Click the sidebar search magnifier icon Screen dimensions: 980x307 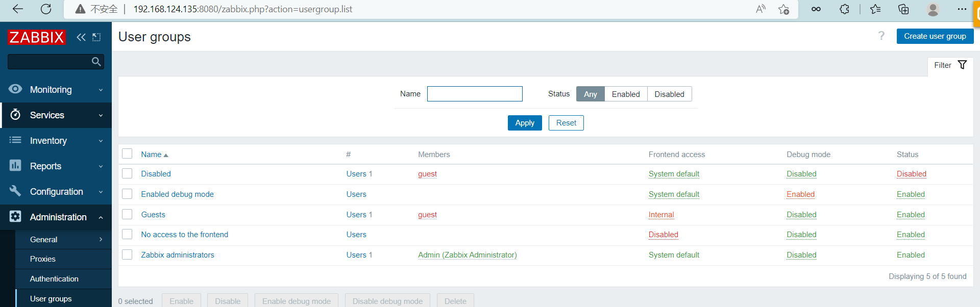(x=96, y=62)
